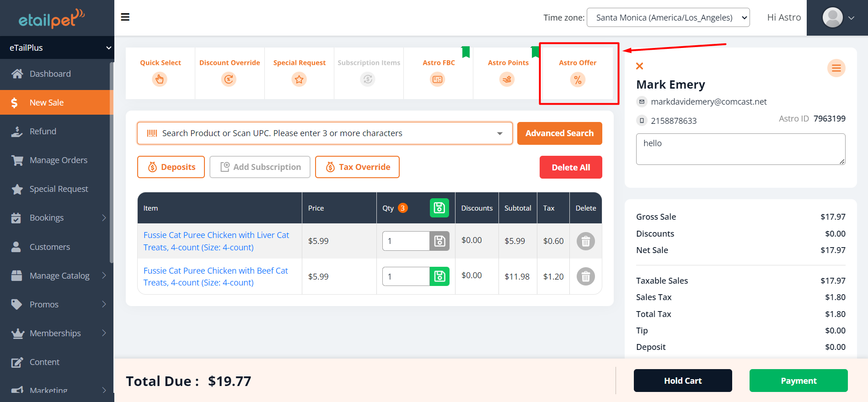
Task: Select the Quick Select hand icon
Action: (x=160, y=79)
